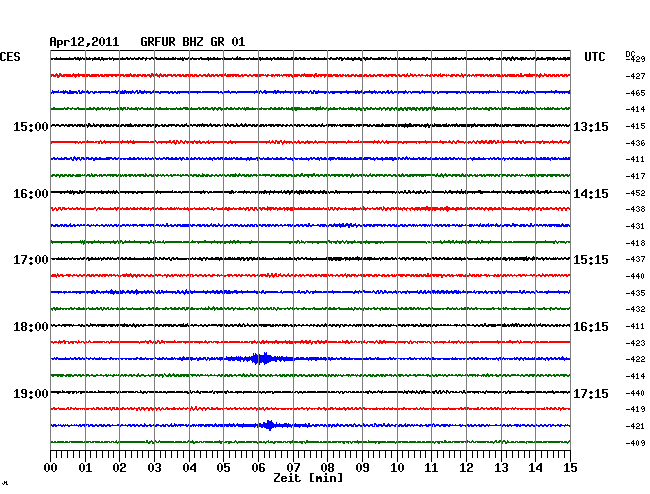Click minute tick label 05
The image size is (650, 494).
coord(223,468)
